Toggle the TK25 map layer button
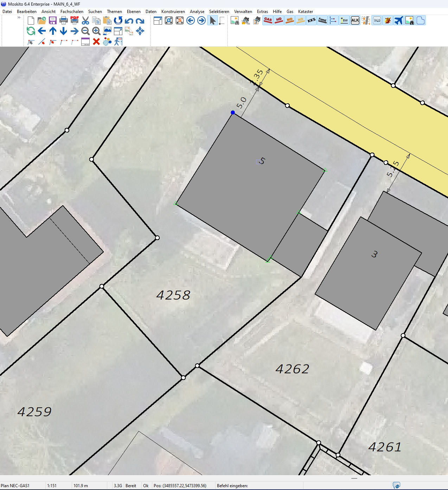448x490 pixels. point(377,20)
